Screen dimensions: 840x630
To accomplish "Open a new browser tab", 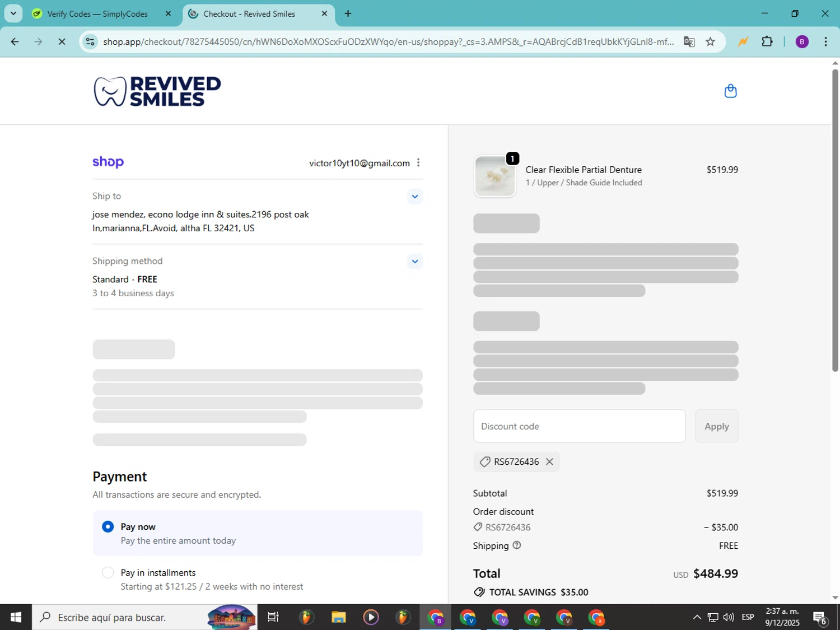I will coord(348,13).
